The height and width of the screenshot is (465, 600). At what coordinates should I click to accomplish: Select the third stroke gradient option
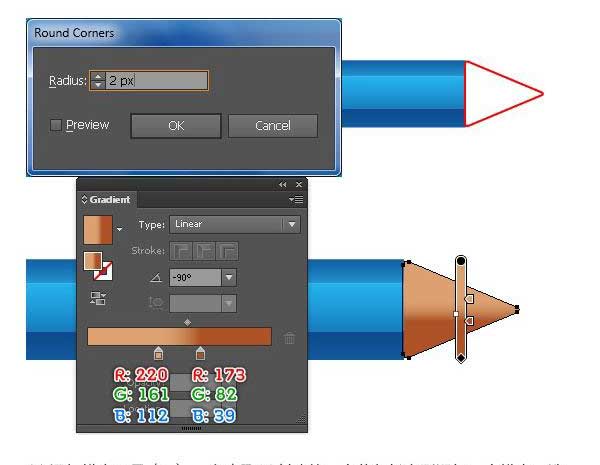(227, 251)
